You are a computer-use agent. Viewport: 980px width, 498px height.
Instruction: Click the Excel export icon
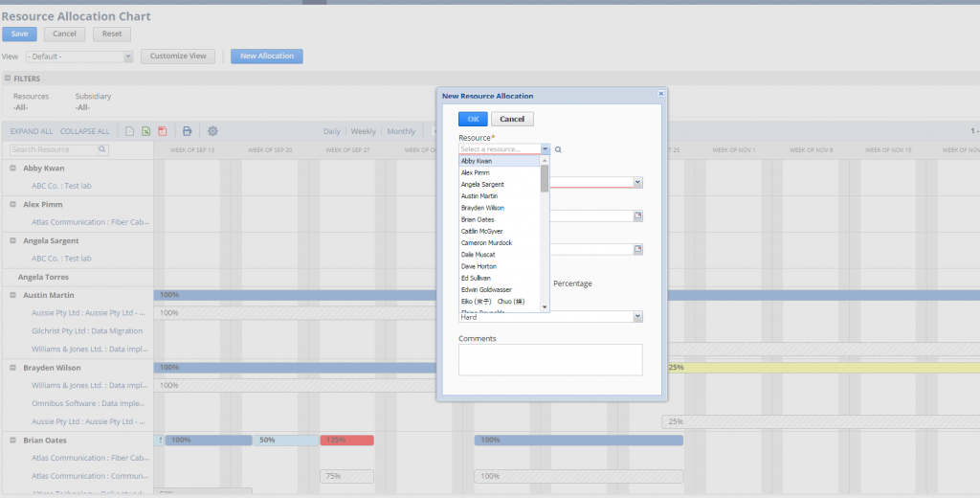[145, 131]
